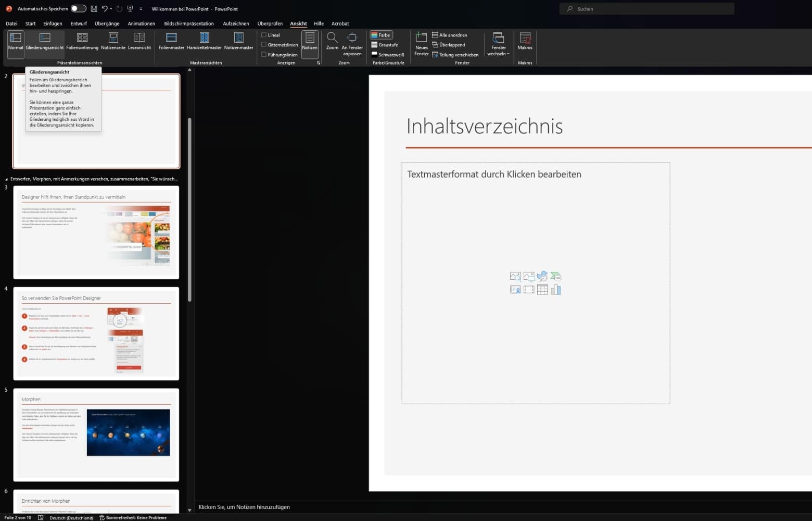The height and width of the screenshot is (521, 812).
Task: Open the Foliensortierung view
Action: tap(82, 41)
